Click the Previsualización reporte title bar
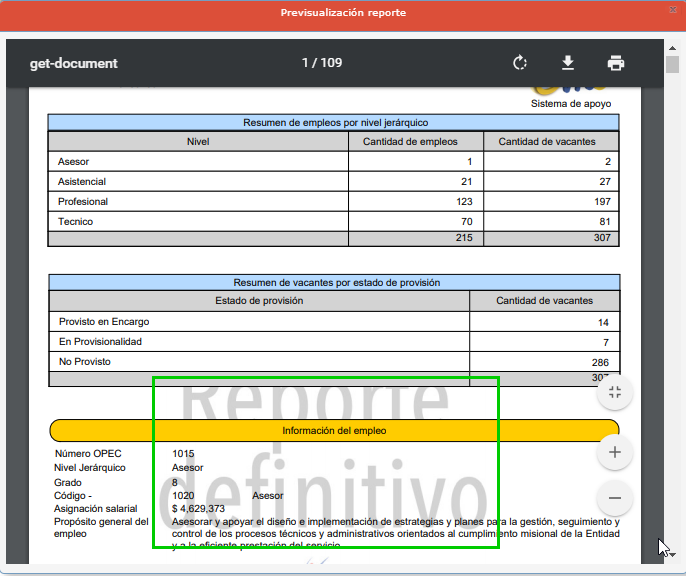The width and height of the screenshot is (686, 576). (x=342, y=13)
